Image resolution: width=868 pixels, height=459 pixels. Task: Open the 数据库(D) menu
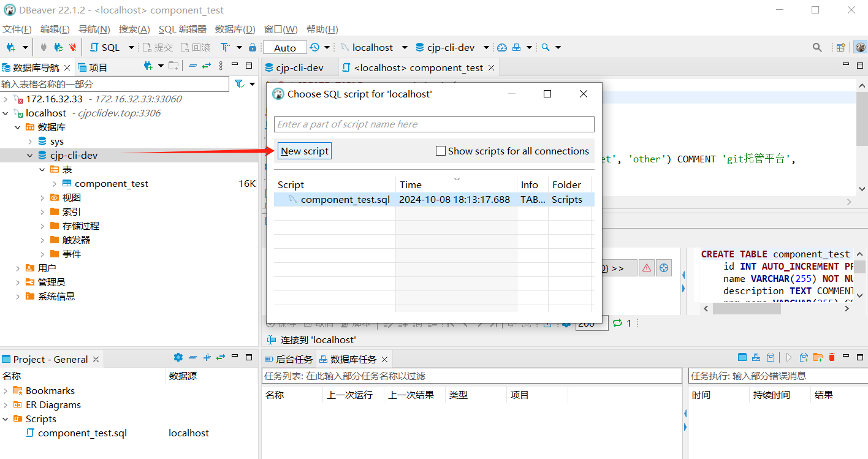coord(235,29)
